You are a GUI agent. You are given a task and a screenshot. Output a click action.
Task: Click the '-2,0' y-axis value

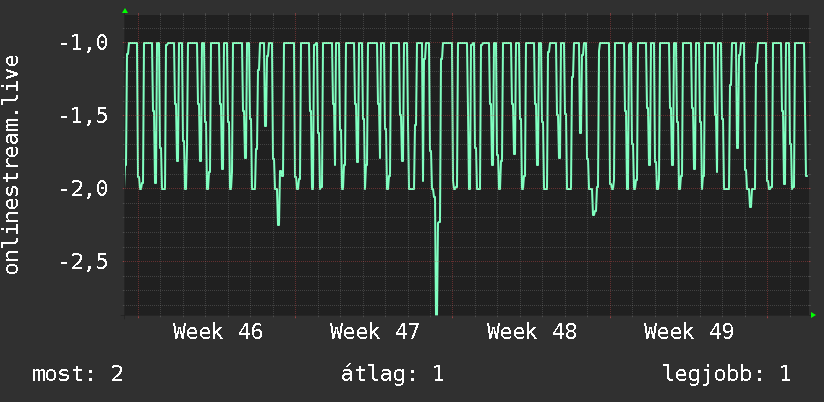point(84,189)
